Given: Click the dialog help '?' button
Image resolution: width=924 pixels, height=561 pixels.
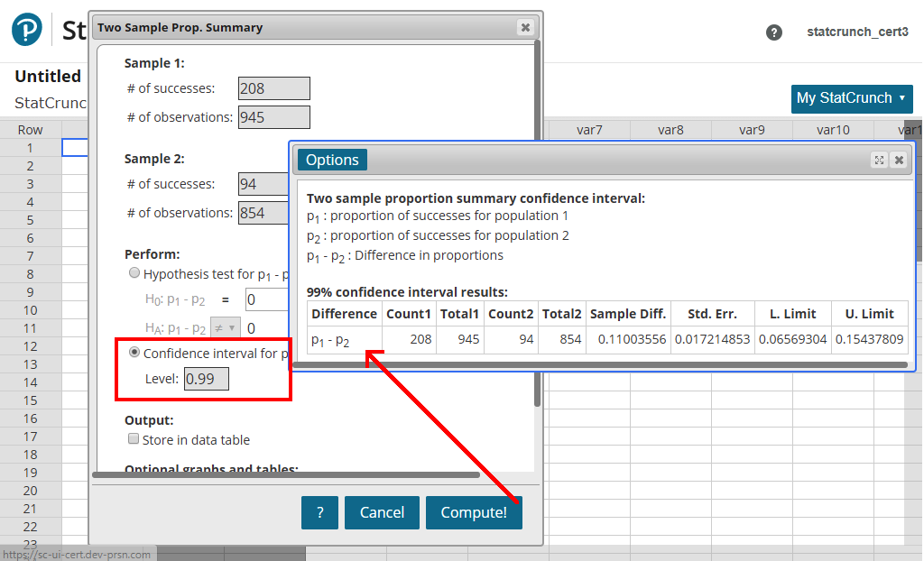Looking at the screenshot, I should 319,512.
